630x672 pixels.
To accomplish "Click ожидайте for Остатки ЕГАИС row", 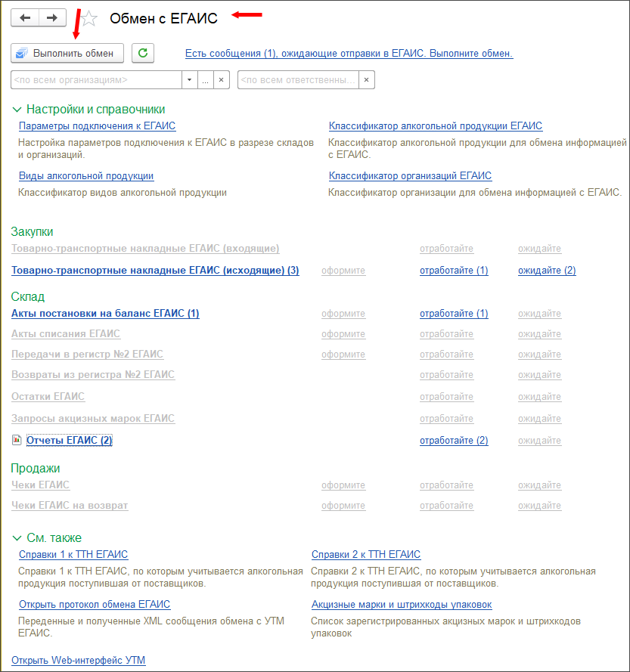I will (x=539, y=397).
